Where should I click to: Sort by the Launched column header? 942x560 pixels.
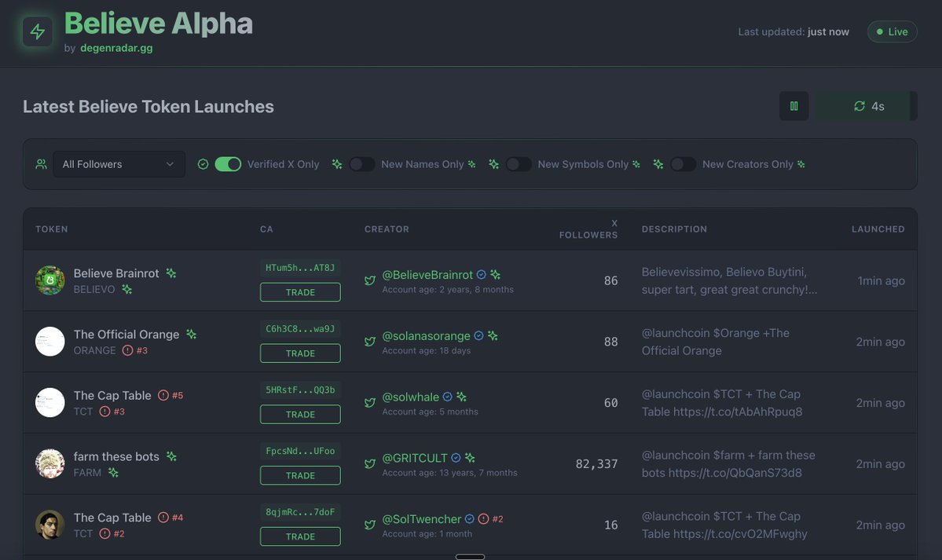coord(878,229)
